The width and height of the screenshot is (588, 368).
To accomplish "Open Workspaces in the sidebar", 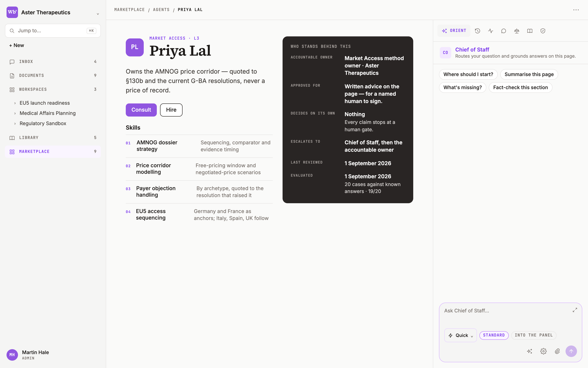I will tap(53, 89).
